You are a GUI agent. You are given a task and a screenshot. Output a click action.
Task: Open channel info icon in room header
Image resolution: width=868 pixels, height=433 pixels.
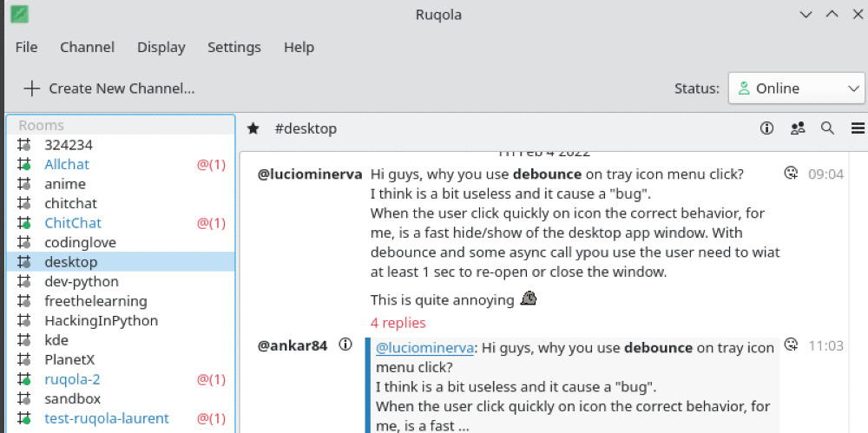(766, 128)
